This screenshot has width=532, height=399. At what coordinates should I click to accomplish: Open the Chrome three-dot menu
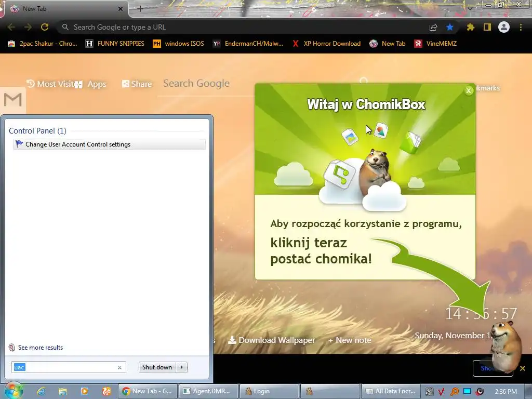(521, 27)
